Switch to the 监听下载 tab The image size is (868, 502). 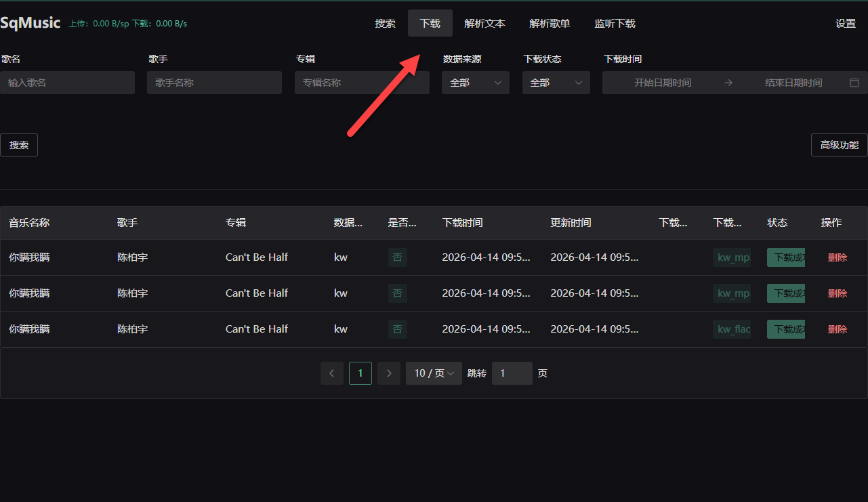click(615, 23)
